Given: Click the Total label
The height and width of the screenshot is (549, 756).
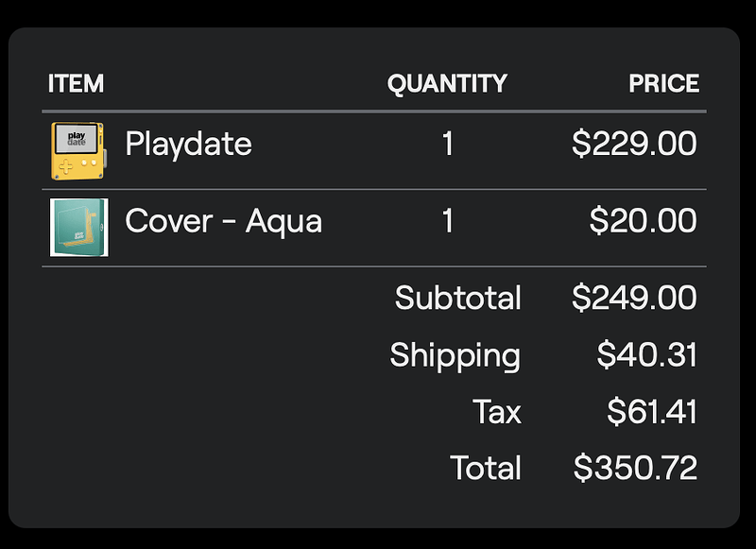Looking at the screenshot, I should click(485, 469).
